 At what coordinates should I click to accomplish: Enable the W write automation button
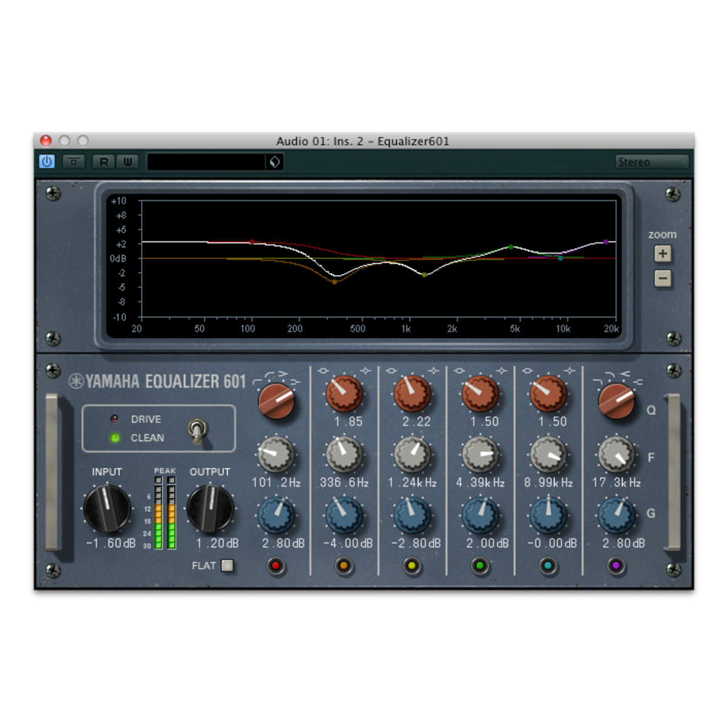coord(127,161)
